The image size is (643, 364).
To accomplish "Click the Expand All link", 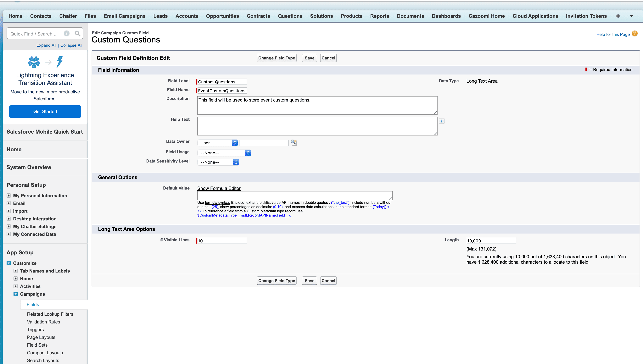I will pos(46,45).
